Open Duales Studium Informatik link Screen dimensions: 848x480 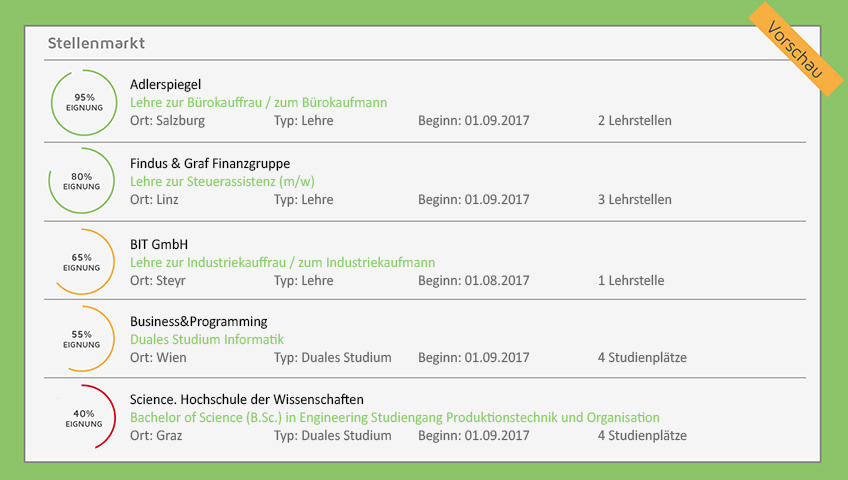pos(207,339)
